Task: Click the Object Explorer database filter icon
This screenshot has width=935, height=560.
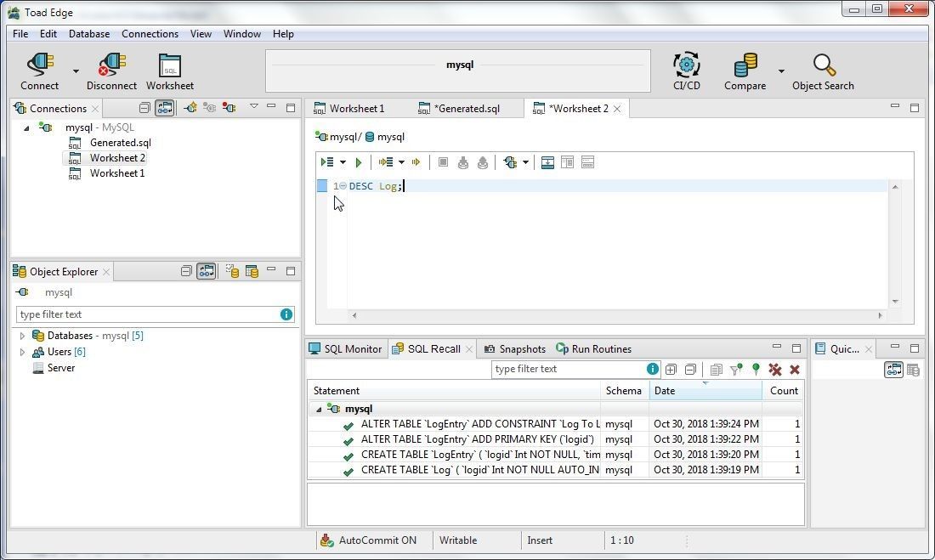Action: click(x=232, y=271)
